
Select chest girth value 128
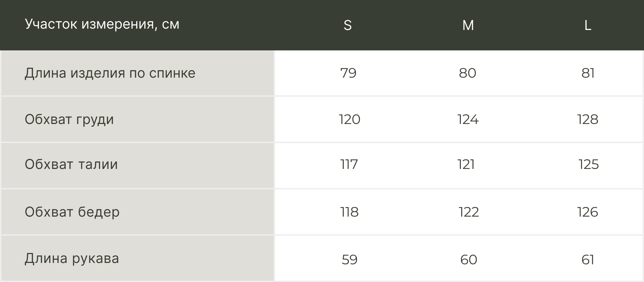587,120
